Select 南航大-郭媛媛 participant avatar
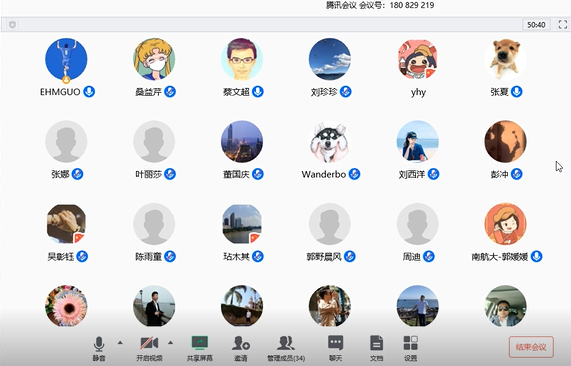 coord(505,224)
